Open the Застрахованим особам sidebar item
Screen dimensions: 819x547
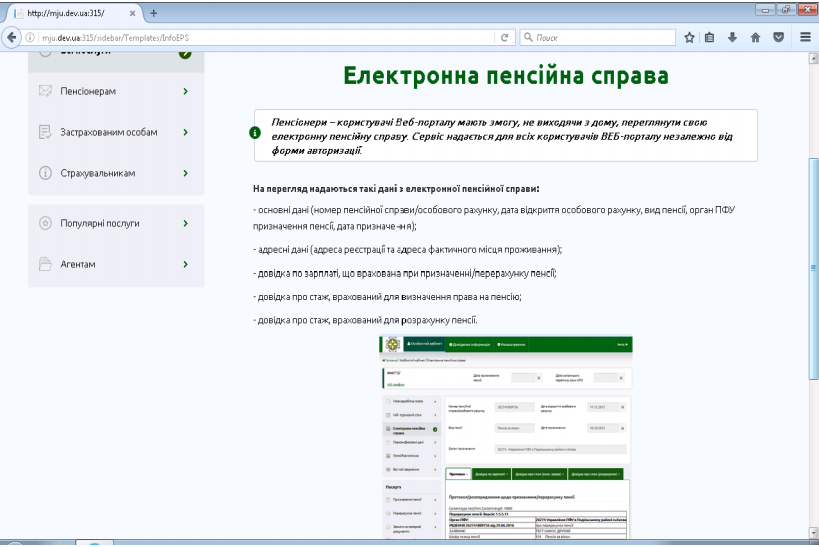(x=116, y=132)
